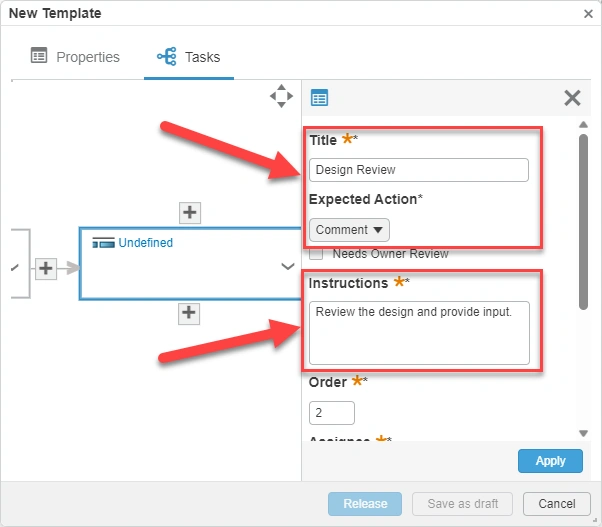The width and height of the screenshot is (602, 527).
Task: Switch to the Properties tab
Action: coord(75,57)
